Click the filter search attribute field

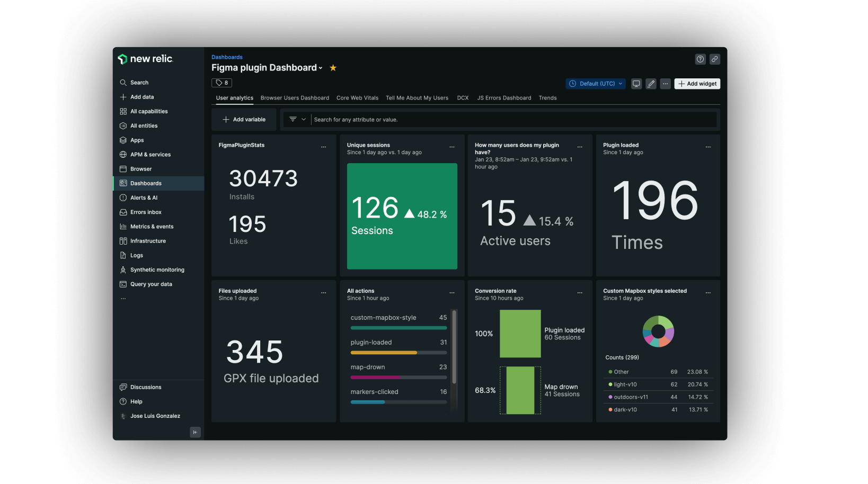click(x=514, y=120)
